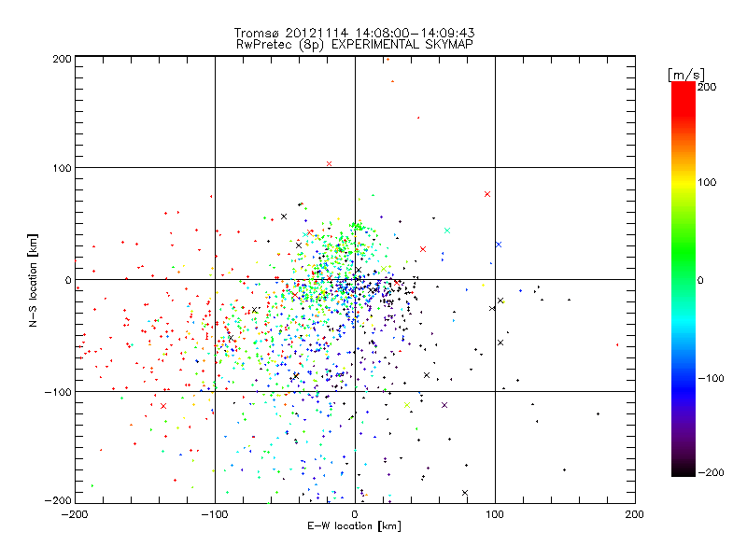Viewport: 747px width, 560px height.
Task: Click the 'N-S location [km]' axis label
Action: pyautogui.click(x=33, y=280)
